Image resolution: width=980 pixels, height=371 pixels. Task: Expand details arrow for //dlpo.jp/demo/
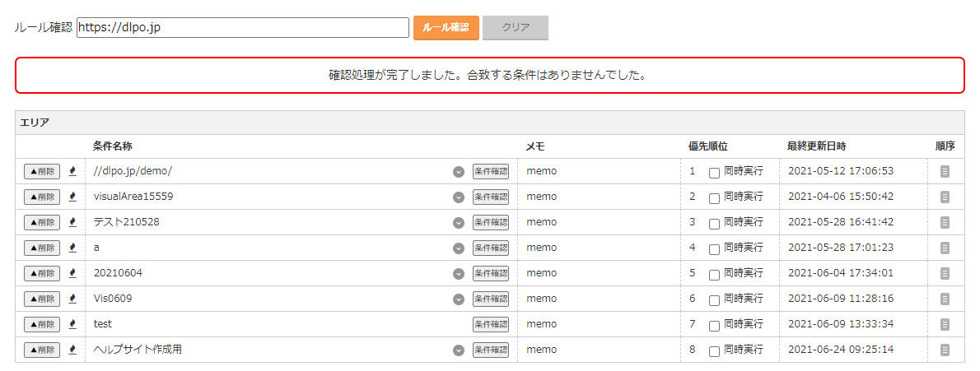point(459,172)
